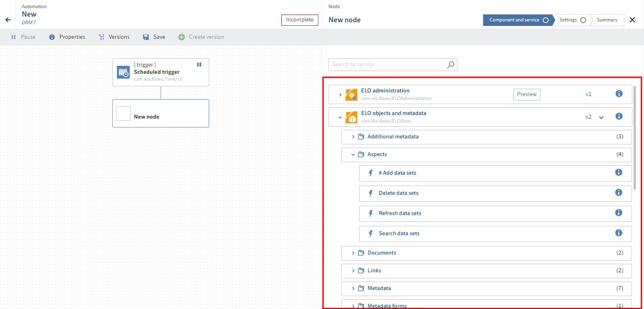The height and width of the screenshot is (309, 644).
Task: Click the Incomplete status button
Action: pos(300,20)
